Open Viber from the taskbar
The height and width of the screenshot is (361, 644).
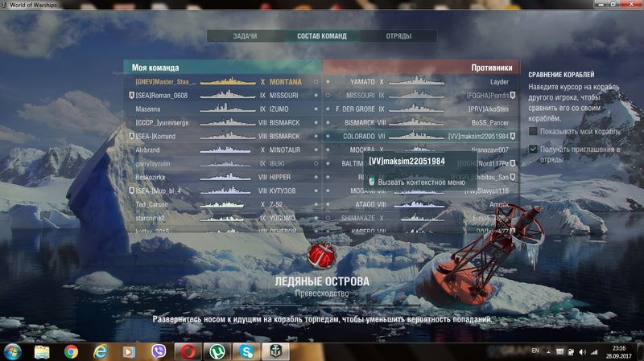click(x=159, y=351)
